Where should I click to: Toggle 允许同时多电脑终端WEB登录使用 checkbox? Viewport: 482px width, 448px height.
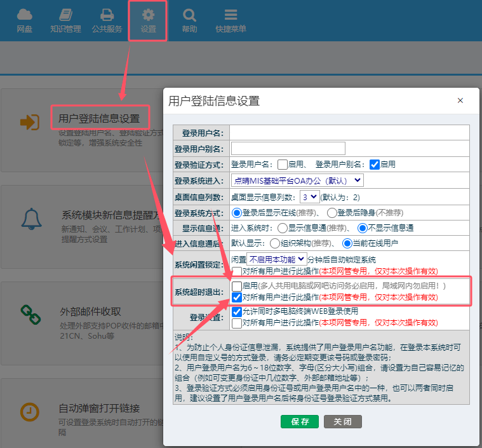click(x=237, y=311)
